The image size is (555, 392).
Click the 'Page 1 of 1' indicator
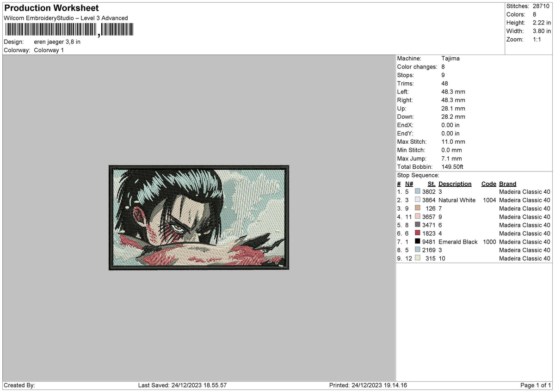point(536,386)
